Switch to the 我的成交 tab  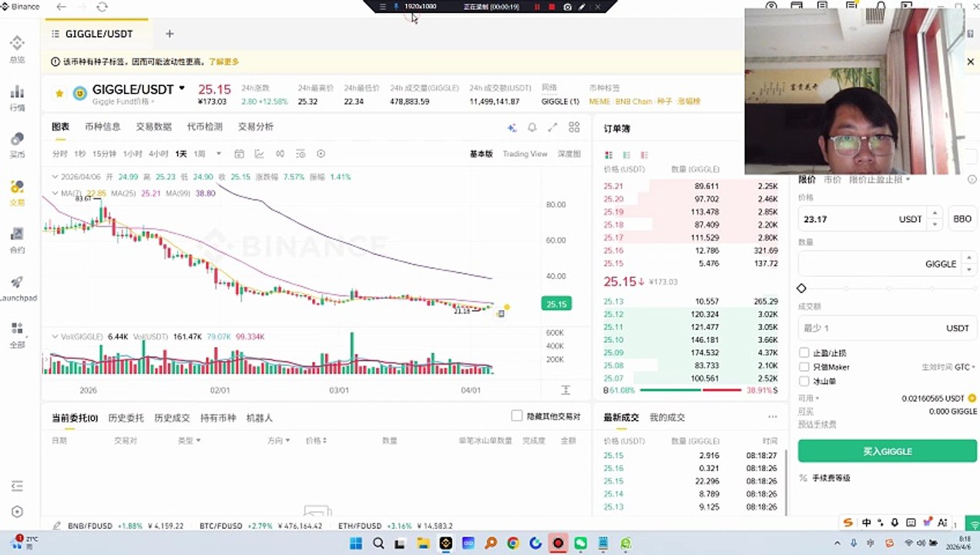coord(666,417)
